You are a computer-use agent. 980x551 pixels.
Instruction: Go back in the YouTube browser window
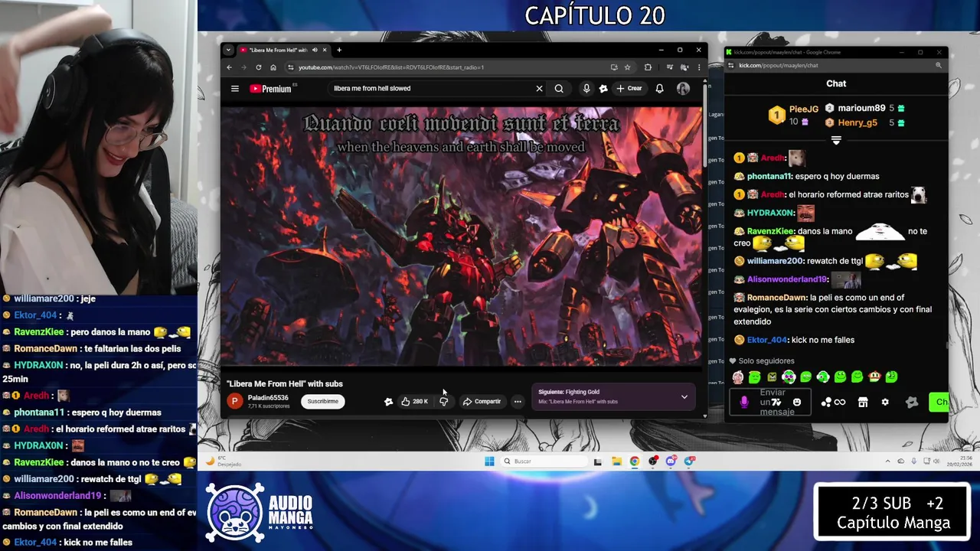(x=229, y=67)
